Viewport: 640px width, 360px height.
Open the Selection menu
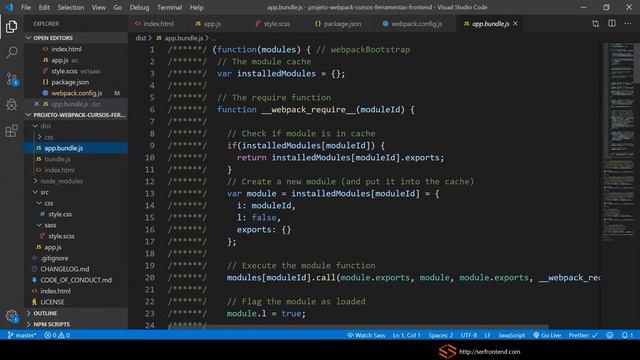(71, 7)
